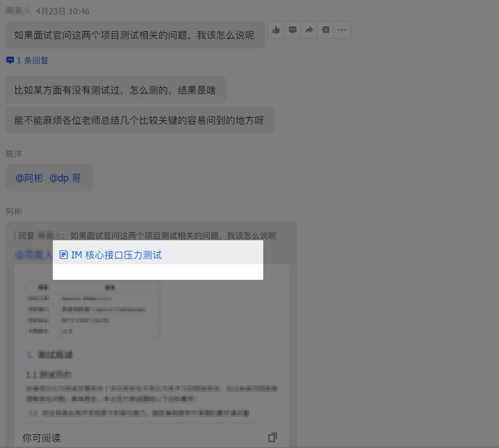Click the icon left of the ellipsis
Image resolution: width=499 pixels, height=448 pixels.
[x=325, y=30]
